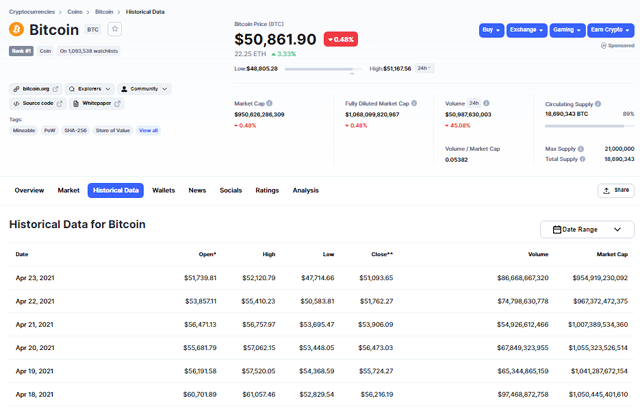Open the Exchange dropdown
640x409 pixels.
pos(527,30)
